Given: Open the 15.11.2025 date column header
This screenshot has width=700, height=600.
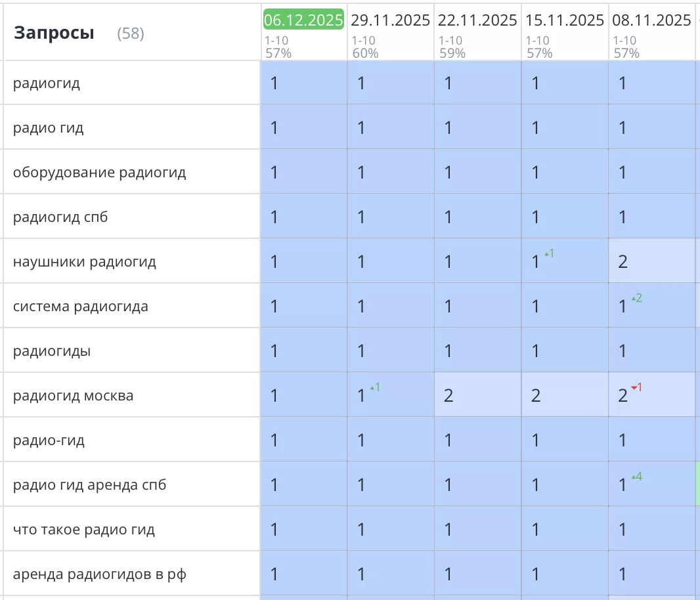Looking at the screenshot, I should pyautogui.click(x=565, y=20).
